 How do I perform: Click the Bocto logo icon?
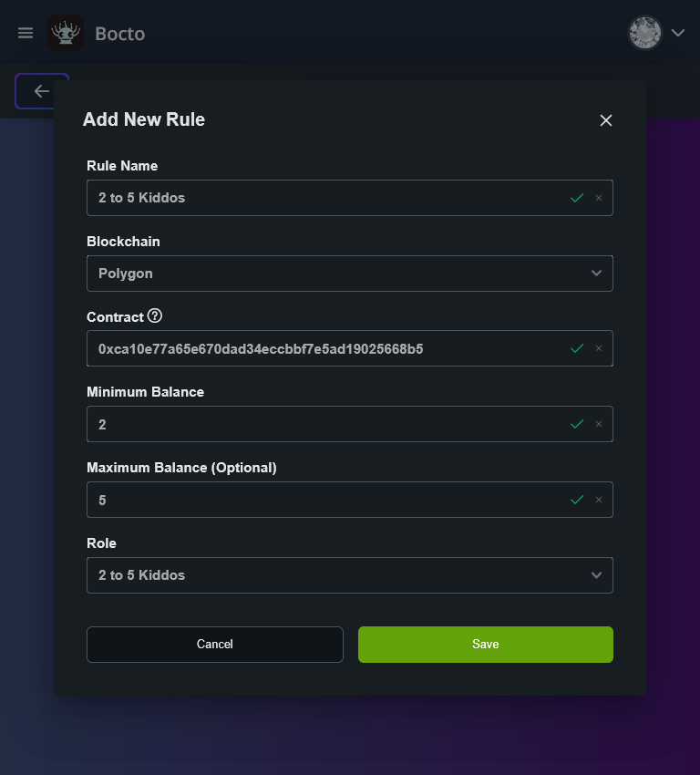point(66,34)
